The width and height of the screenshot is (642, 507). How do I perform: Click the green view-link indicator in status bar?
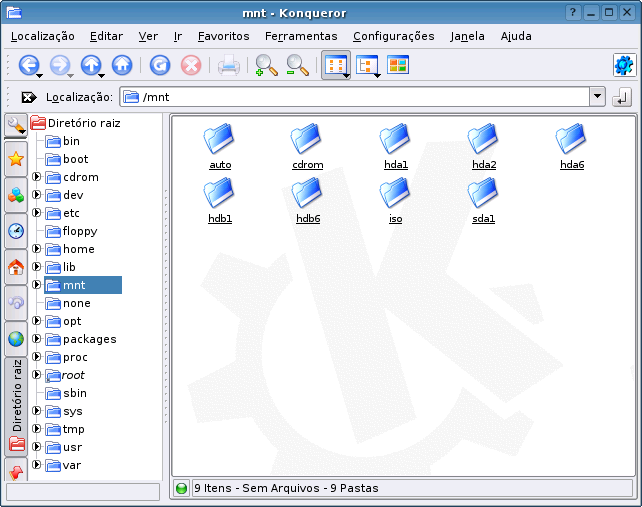coord(181,488)
